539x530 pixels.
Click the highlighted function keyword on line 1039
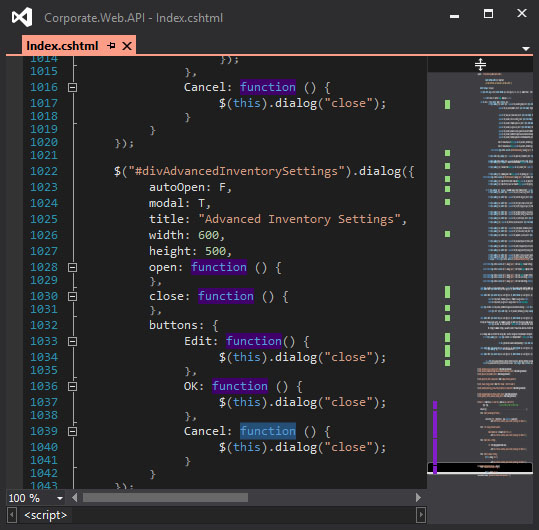pyautogui.click(x=268, y=431)
